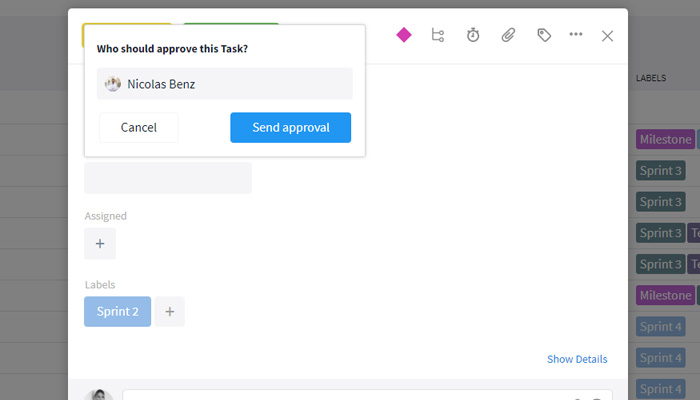Cancel the approval request
The height and width of the screenshot is (400, 700).
tap(138, 128)
